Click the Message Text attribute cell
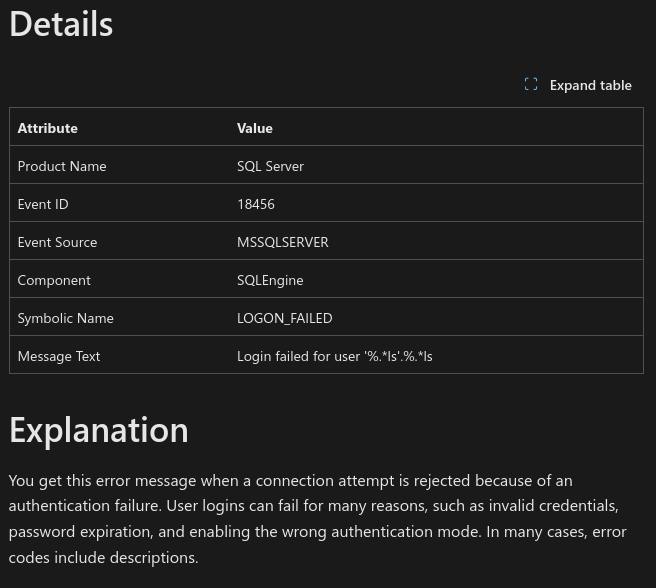This screenshot has width=656, height=588. coord(59,357)
